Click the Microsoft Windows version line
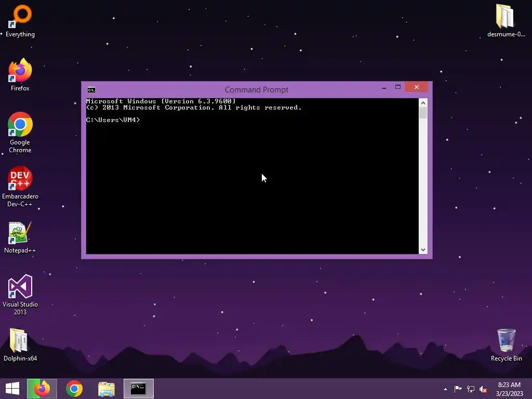Viewport: 532px width, 399px height. pyautogui.click(x=161, y=101)
